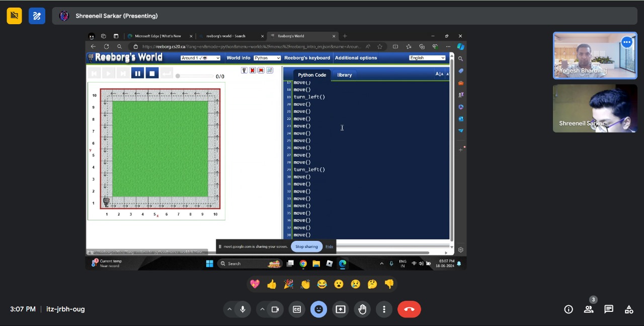The width and height of the screenshot is (644, 326).
Task: Open Additional options in Reeborg
Action: (356, 58)
